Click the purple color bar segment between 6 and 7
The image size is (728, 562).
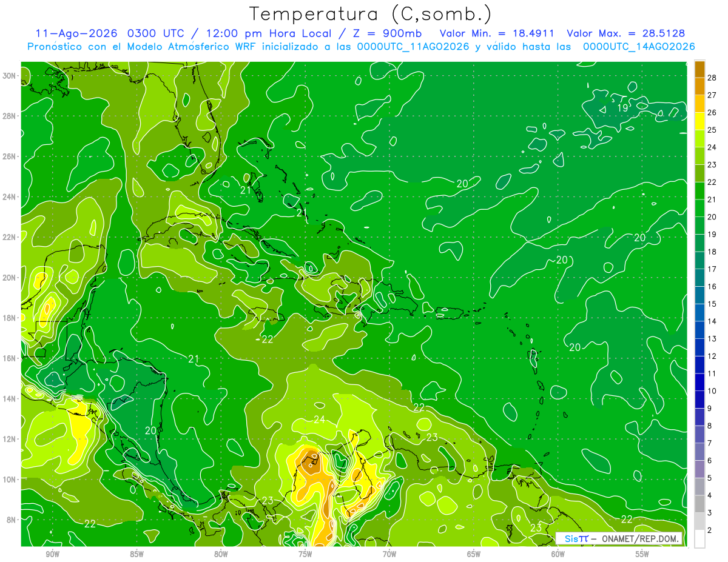[x=699, y=452]
